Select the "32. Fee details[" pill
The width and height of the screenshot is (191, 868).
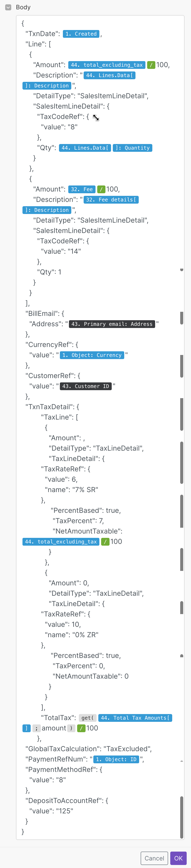[x=111, y=200]
